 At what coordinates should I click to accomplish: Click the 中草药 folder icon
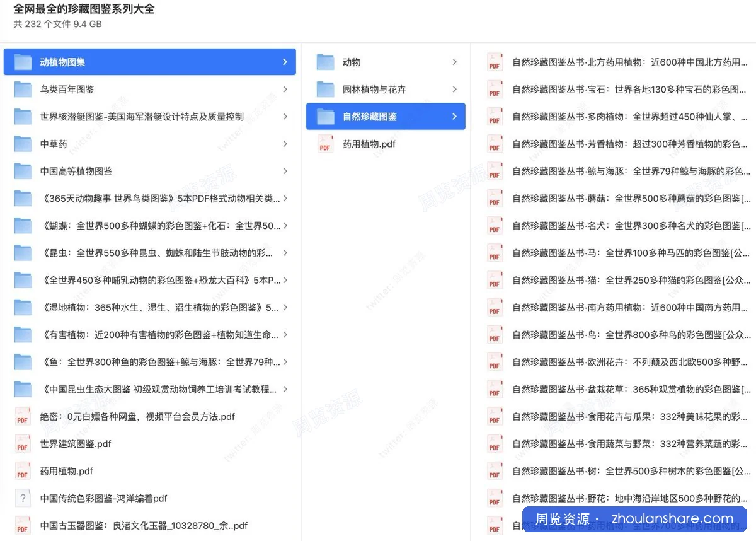(x=23, y=144)
